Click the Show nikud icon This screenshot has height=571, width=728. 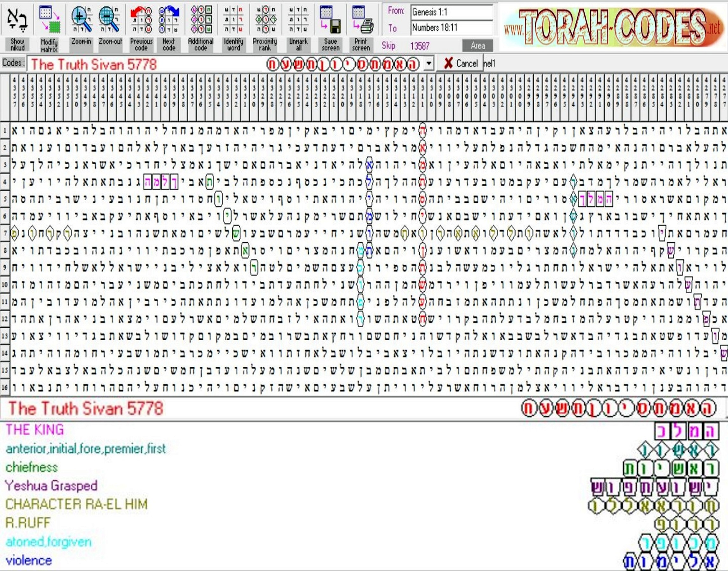(x=17, y=20)
